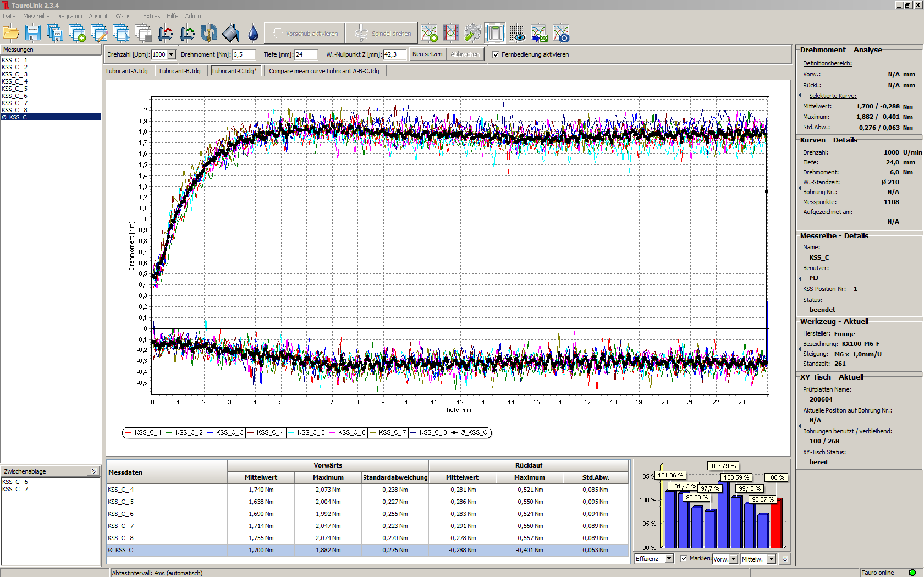The image size is (924, 577).
Task: Click the save floppy disk icon
Action: [x=33, y=33]
